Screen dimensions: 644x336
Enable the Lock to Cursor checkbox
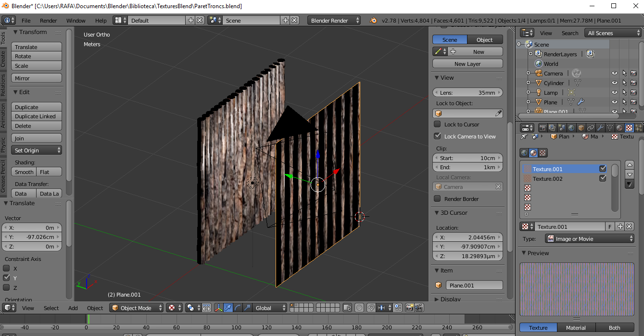pyautogui.click(x=437, y=124)
